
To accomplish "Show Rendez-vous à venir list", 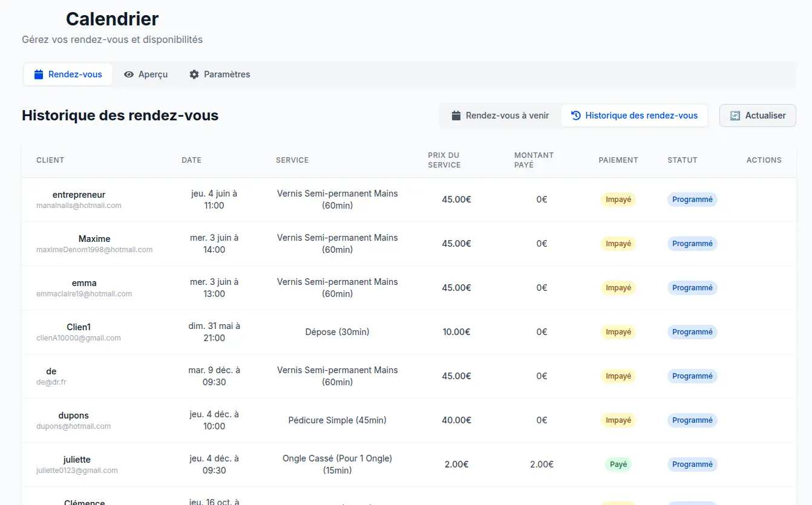I will point(501,116).
